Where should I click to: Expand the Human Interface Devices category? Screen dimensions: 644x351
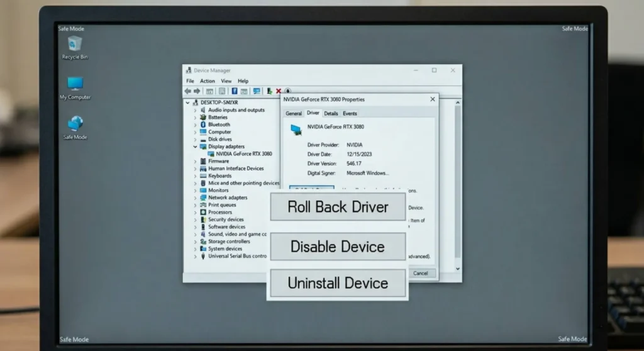(195, 169)
